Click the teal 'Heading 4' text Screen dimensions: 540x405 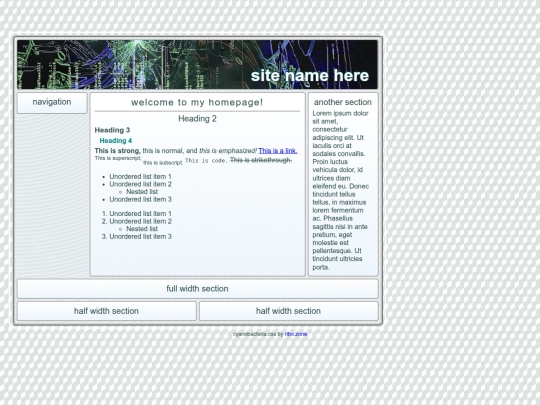click(116, 141)
